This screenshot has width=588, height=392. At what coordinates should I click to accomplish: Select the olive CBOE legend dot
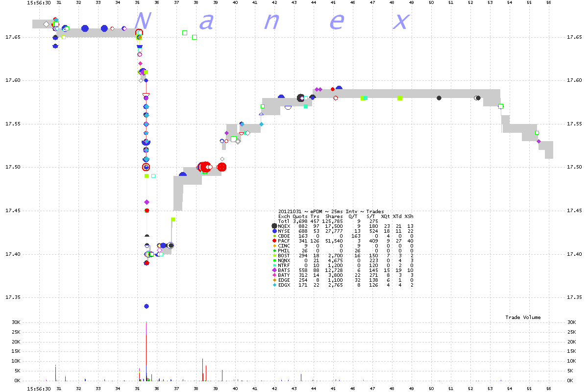click(274, 236)
